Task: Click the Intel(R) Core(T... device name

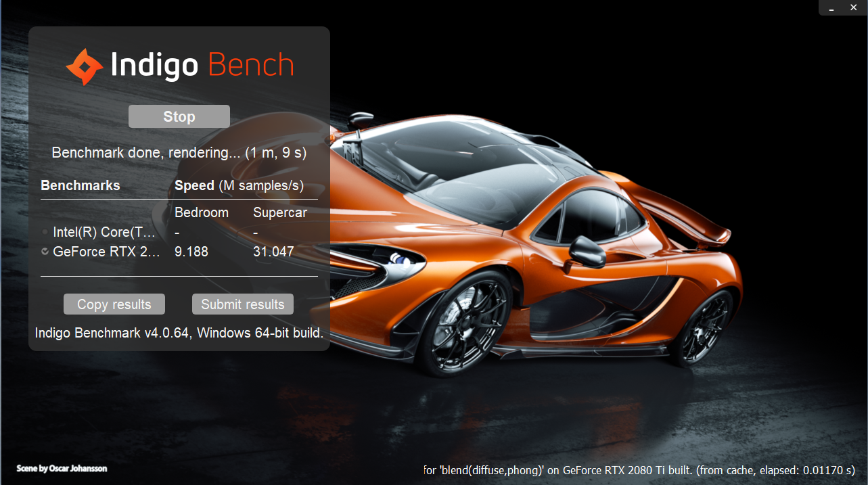Action: tap(104, 232)
